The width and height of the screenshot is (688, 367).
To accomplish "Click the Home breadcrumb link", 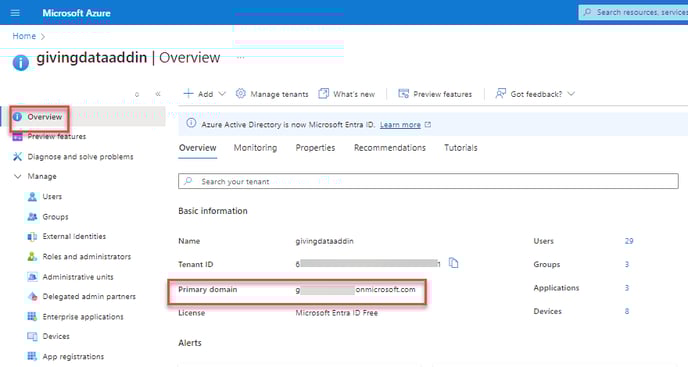I will coord(24,36).
